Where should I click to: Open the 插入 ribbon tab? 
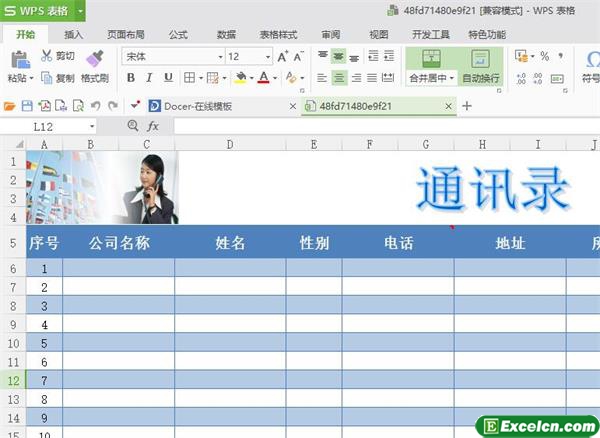(74, 35)
